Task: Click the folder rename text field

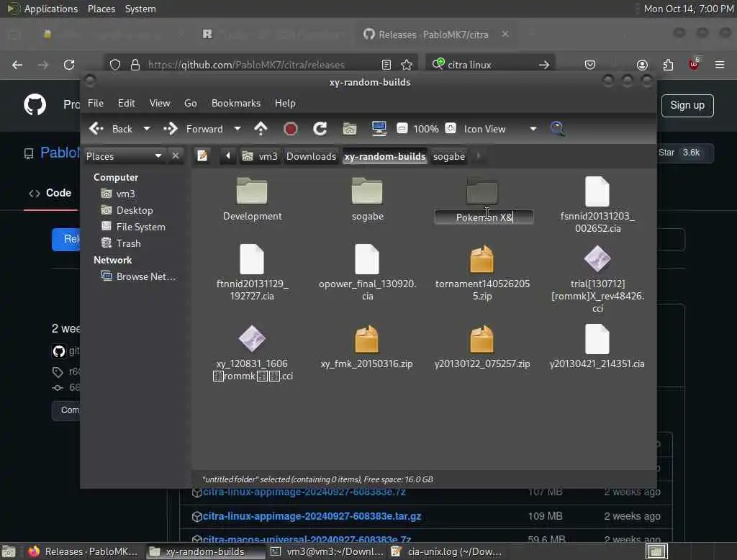Action: [x=484, y=217]
